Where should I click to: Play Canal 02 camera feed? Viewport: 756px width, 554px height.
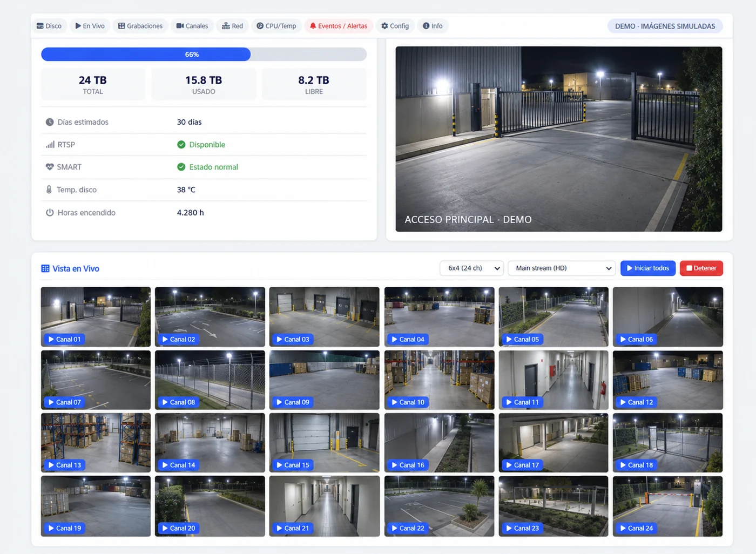tap(178, 339)
